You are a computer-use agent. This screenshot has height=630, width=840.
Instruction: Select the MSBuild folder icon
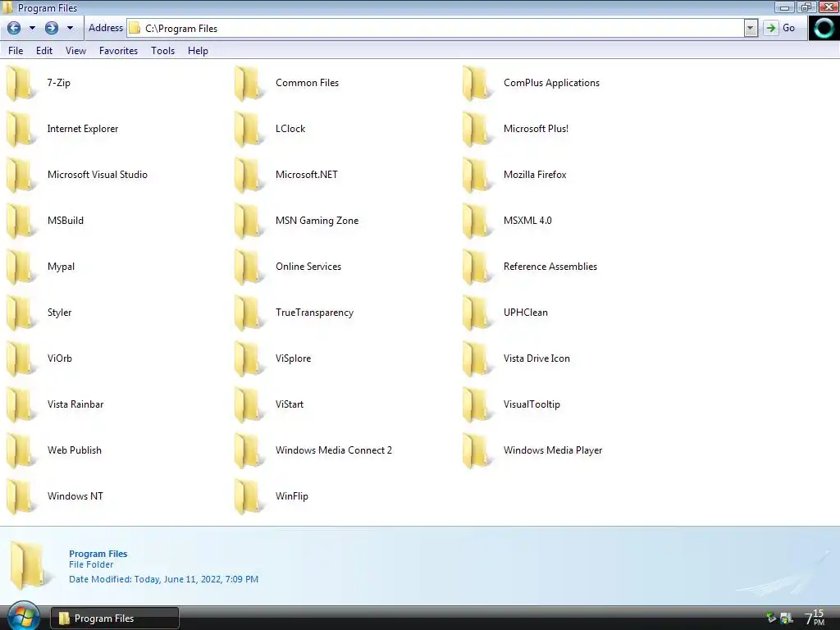(21, 221)
